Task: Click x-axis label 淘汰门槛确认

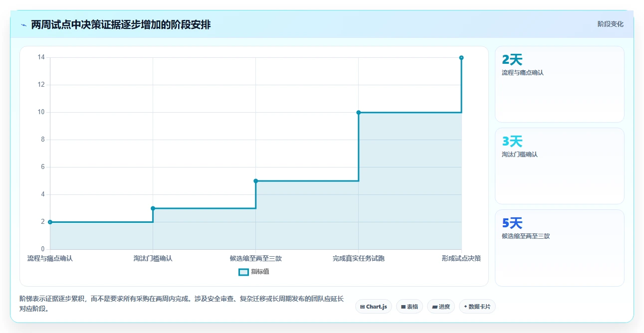Action: [153, 258]
